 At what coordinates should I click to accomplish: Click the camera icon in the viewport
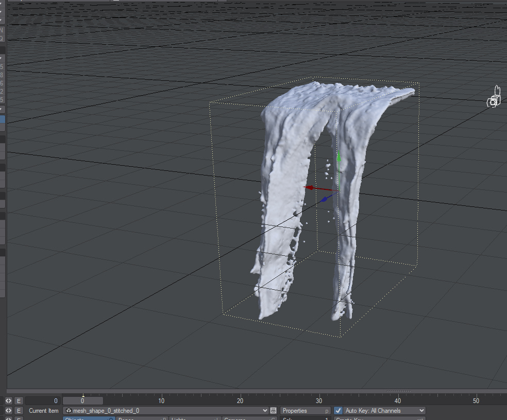click(x=494, y=98)
